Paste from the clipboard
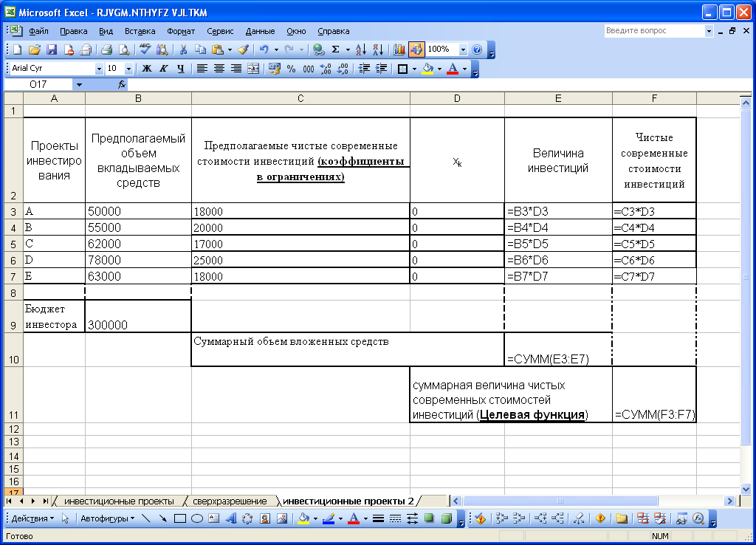This screenshot has height=545, width=756. 218,49
